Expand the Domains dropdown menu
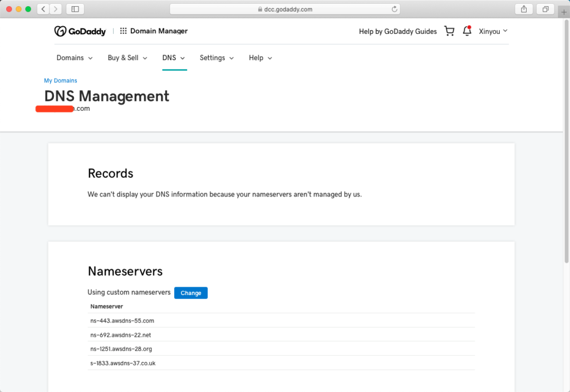The width and height of the screenshot is (570, 392). coord(75,58)
